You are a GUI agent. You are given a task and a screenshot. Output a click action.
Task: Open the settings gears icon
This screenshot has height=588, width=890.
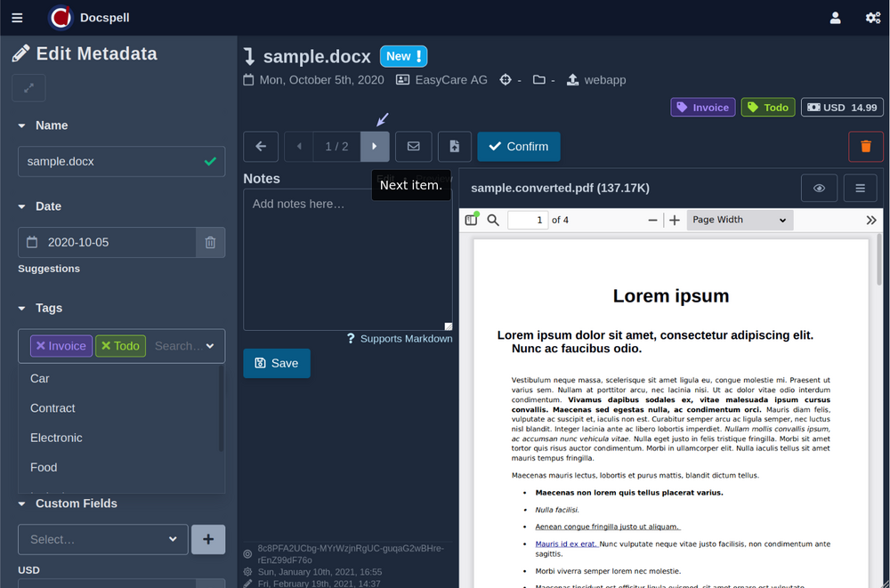point(873,18)
